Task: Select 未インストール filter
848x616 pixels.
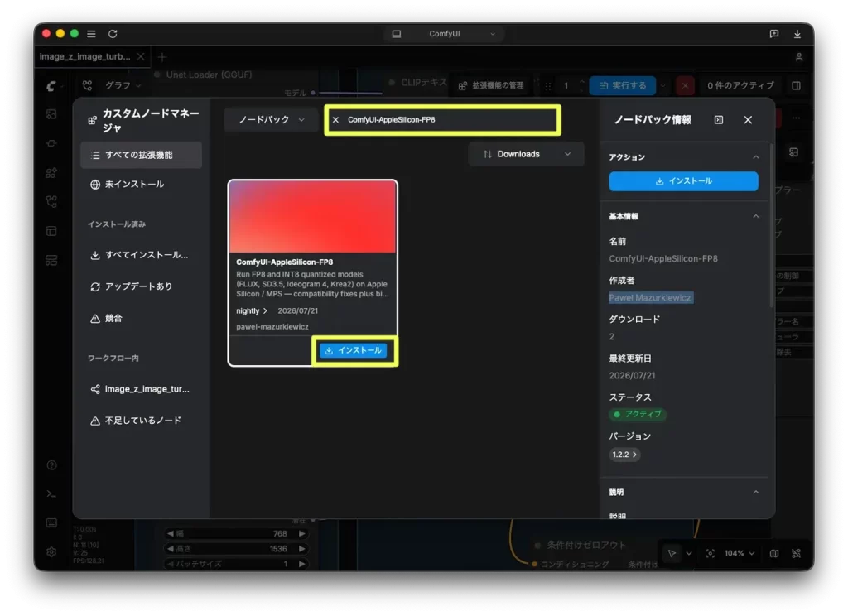Action: 141,185
